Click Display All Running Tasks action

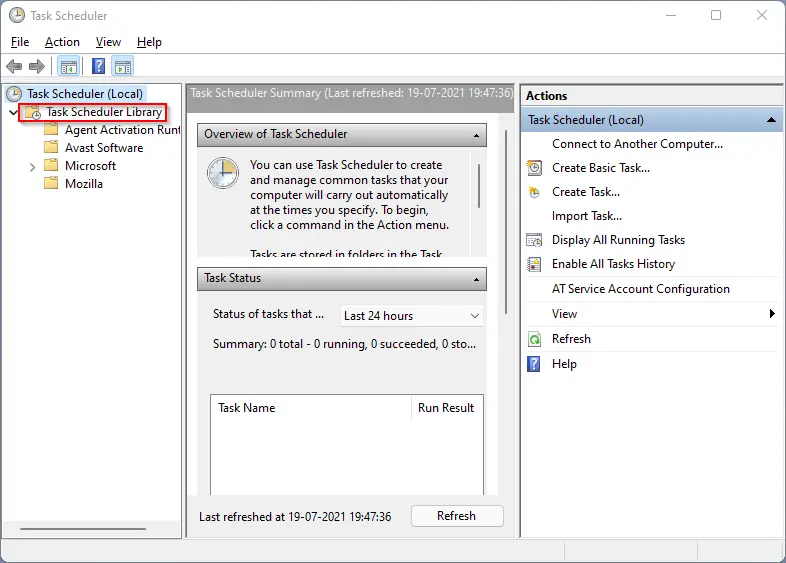tap(618, 240)
